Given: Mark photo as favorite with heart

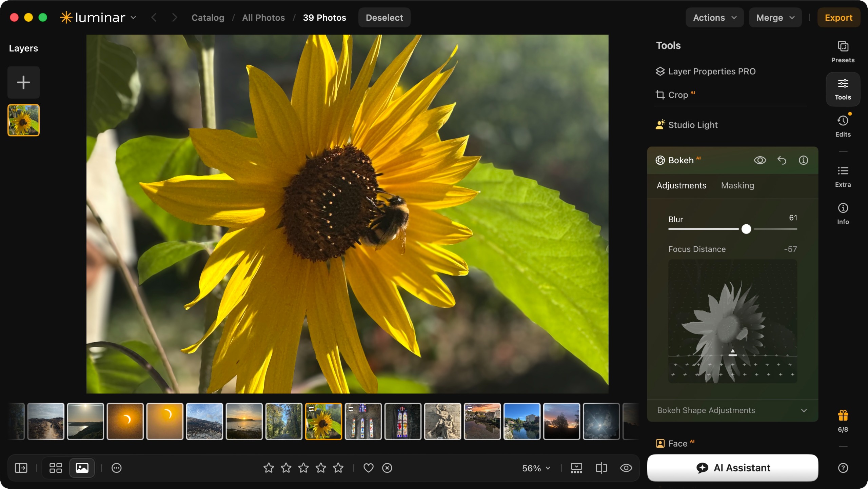Looking at the screenshot, I should pos(368,468).
